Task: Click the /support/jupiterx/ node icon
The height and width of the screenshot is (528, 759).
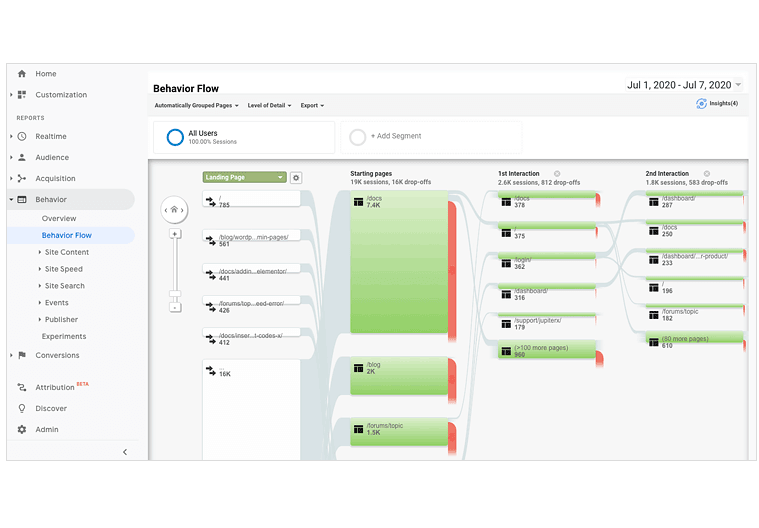Action: coord(506,324)
